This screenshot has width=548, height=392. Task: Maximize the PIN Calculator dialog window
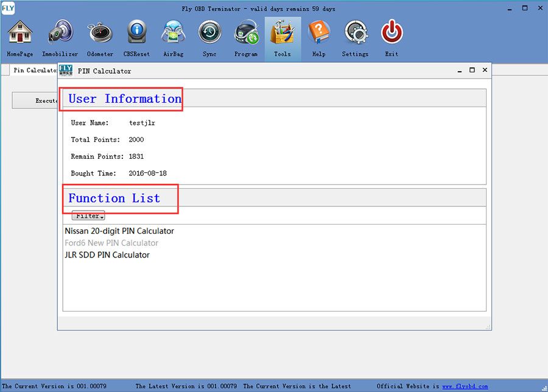coord(472,71)
